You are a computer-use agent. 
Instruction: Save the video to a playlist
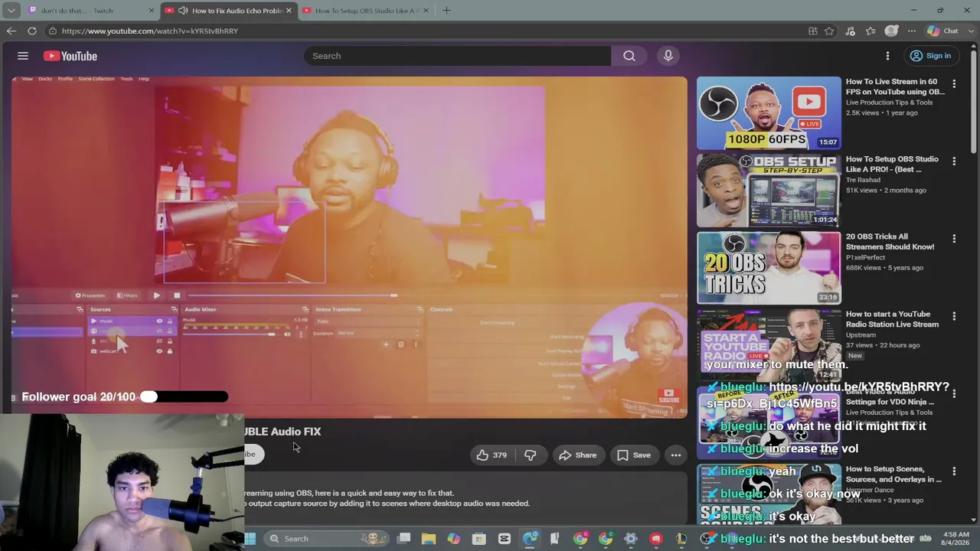(634, 455)
